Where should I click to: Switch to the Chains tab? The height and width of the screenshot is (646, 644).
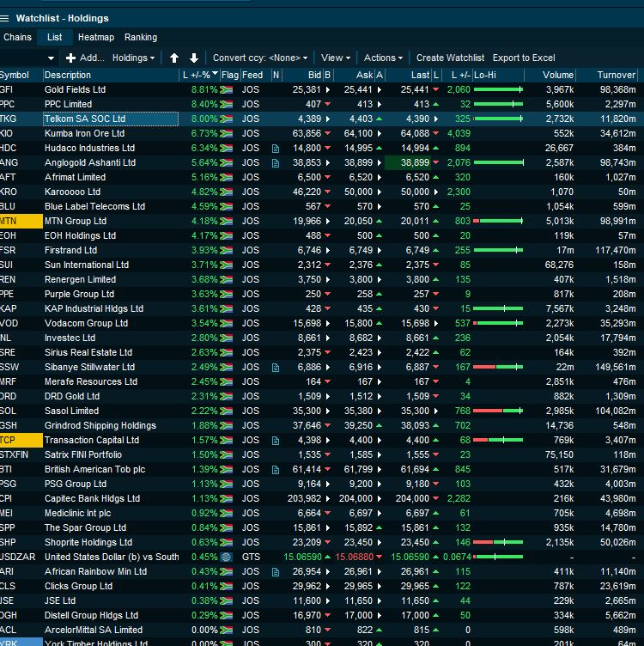17,38
